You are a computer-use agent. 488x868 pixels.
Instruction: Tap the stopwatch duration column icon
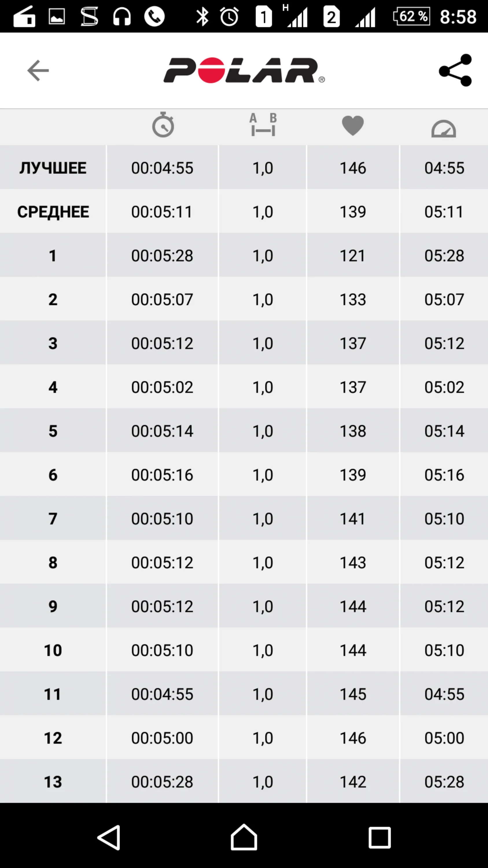click(x=163, y=125)
